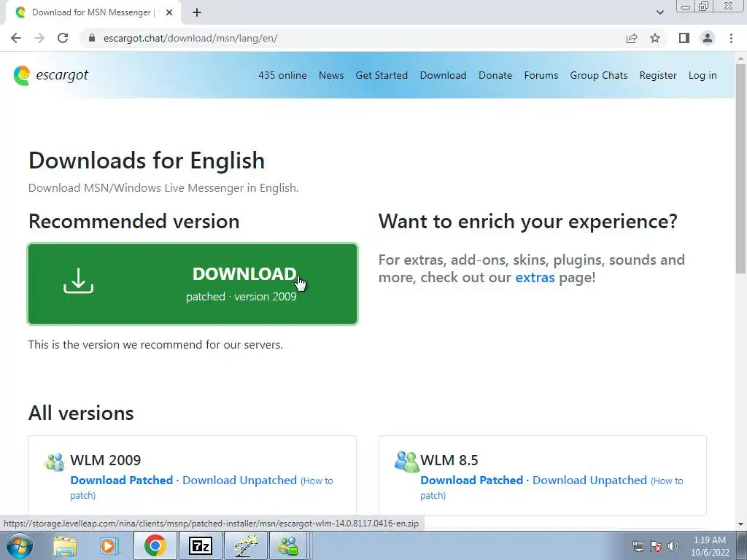Open How to patch under WLM 8.5

click(x=551, y=488)
